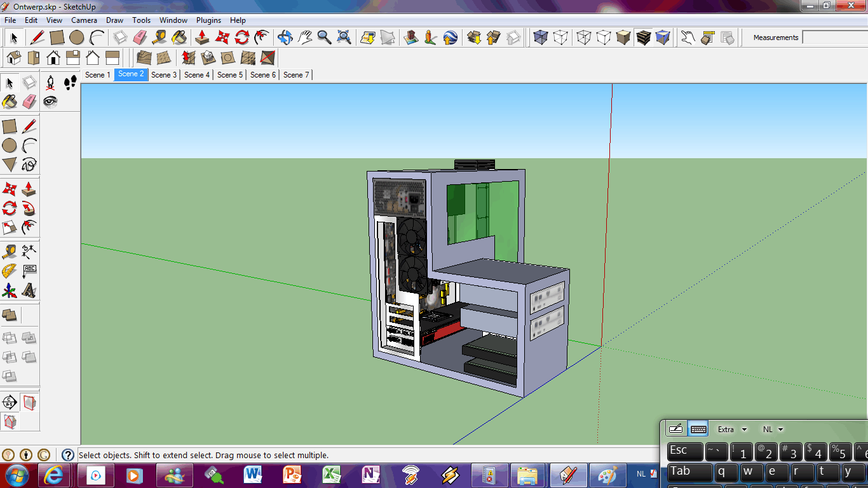Switch to the Scene 5 tab
868x488 pixels.
pyautogui.click(x=230, y=75)
